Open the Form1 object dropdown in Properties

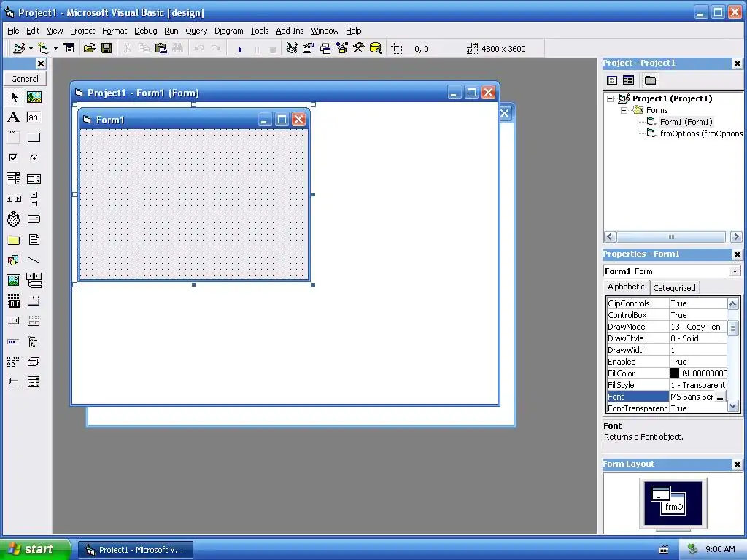pyautogui.click(x=735, y=271)
